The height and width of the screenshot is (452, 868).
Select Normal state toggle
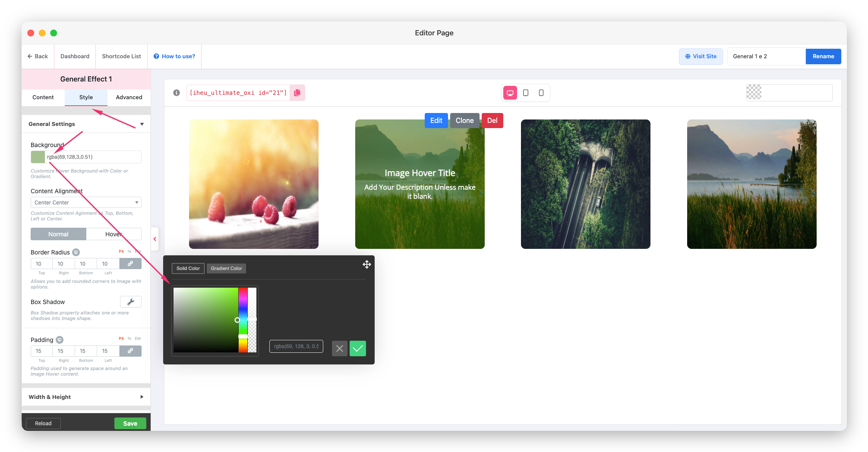click(x=58, y=234)
